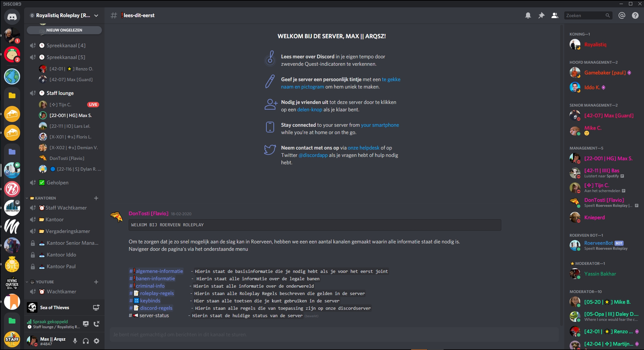Open user settings gear
The image size is (644, 350).
coord(96,341)
